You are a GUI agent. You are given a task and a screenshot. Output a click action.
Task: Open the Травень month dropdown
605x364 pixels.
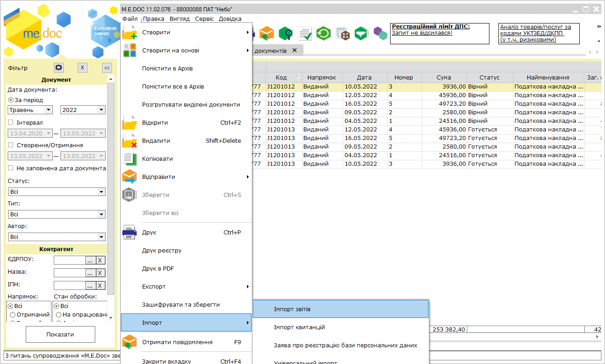tap(31, 110)
